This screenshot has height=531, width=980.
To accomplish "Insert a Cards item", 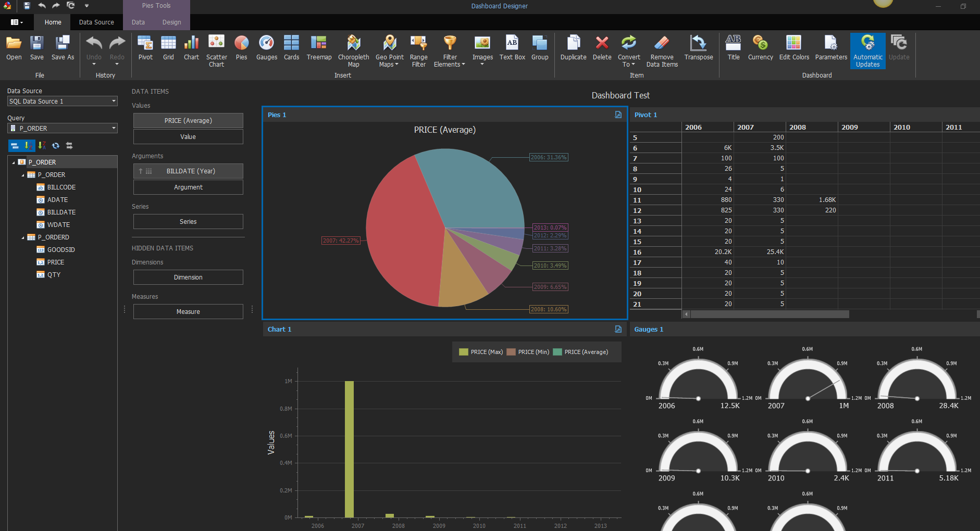I will 291,48.
